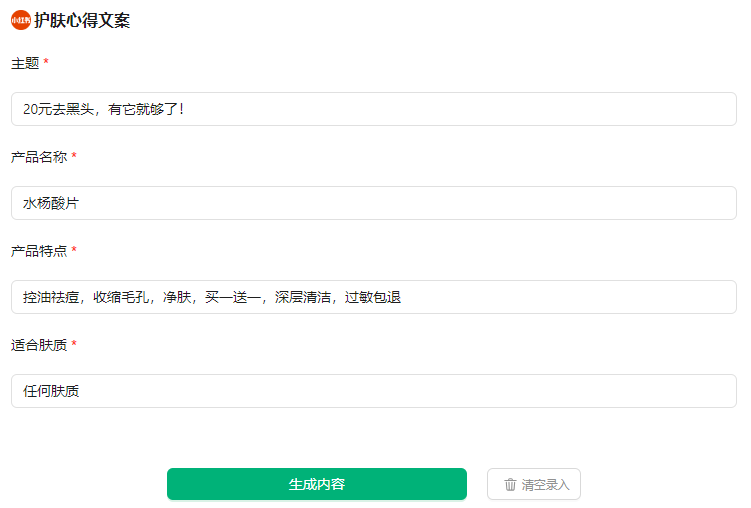
Task: Place cursor on 有它就够了 text in topic
Action: tap(143, 109)
